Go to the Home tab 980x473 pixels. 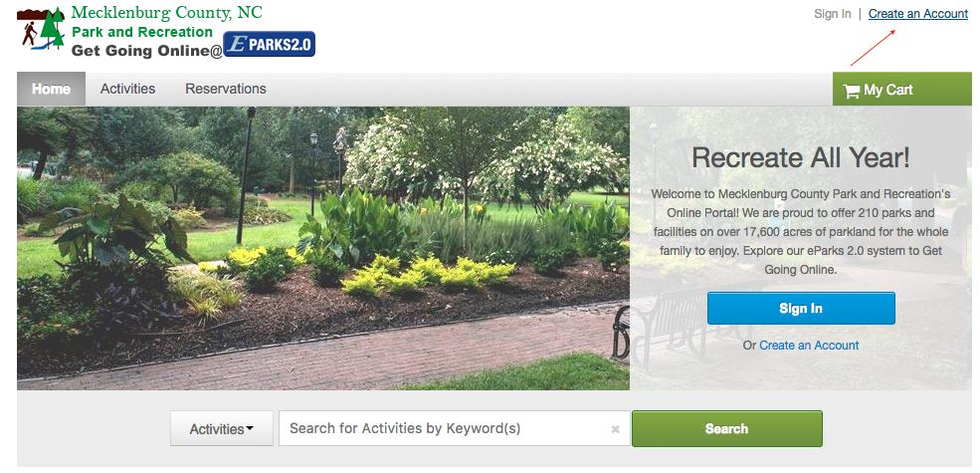click(52, 89)
